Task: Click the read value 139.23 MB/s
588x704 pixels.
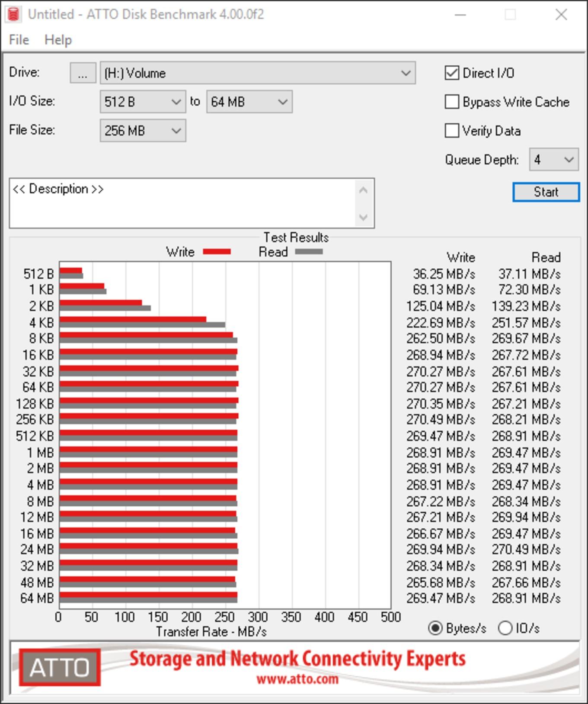Action: point(527,306)
